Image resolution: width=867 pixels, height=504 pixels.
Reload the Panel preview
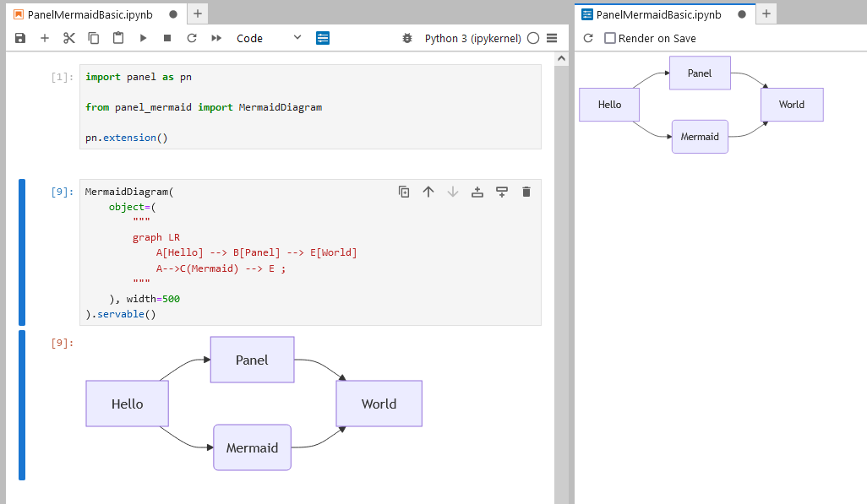pyautogui.click(x=588, y=38)
